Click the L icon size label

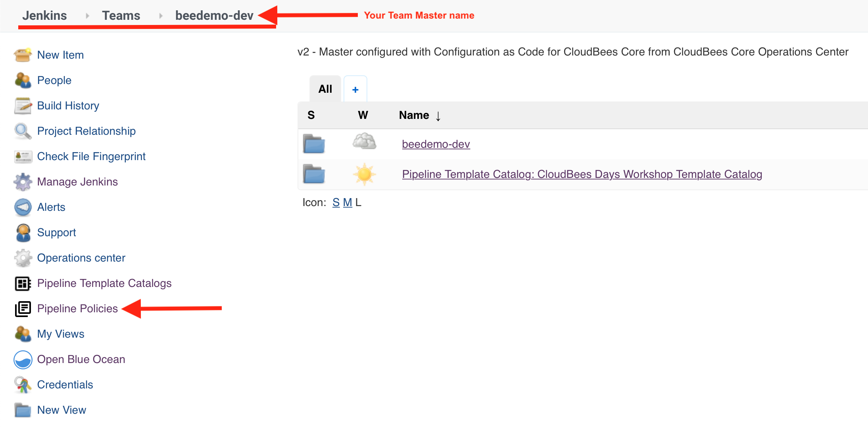(x=358, y=203)
